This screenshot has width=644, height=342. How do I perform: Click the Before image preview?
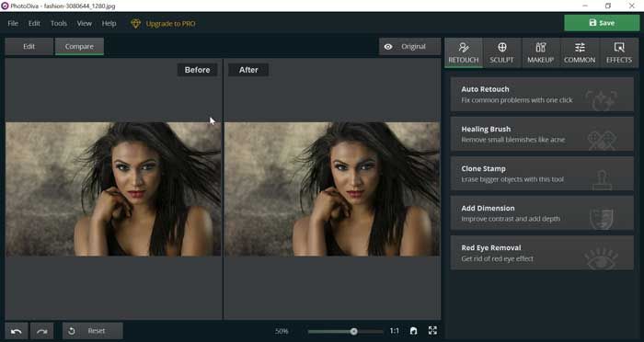[113, 188]
